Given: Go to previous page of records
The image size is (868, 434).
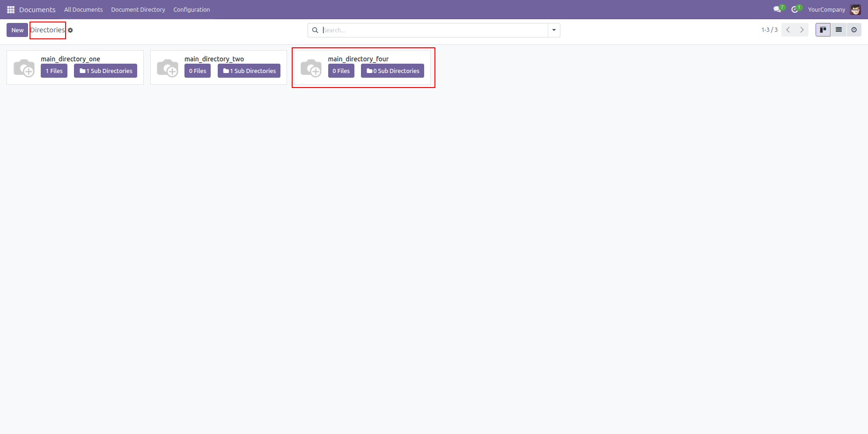Looking at the screenshot, I should (x=788, y=30).
